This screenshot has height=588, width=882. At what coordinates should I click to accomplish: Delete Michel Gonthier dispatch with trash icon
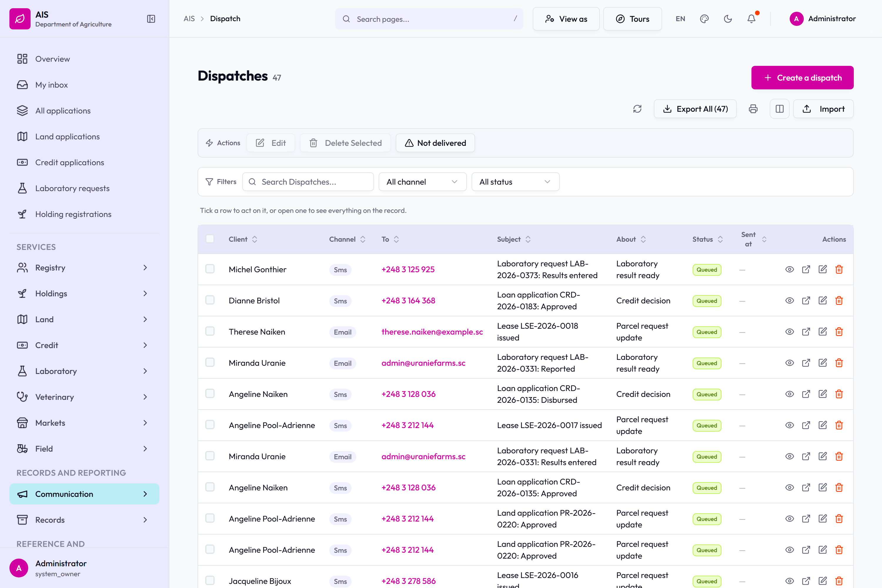[839, 269]
